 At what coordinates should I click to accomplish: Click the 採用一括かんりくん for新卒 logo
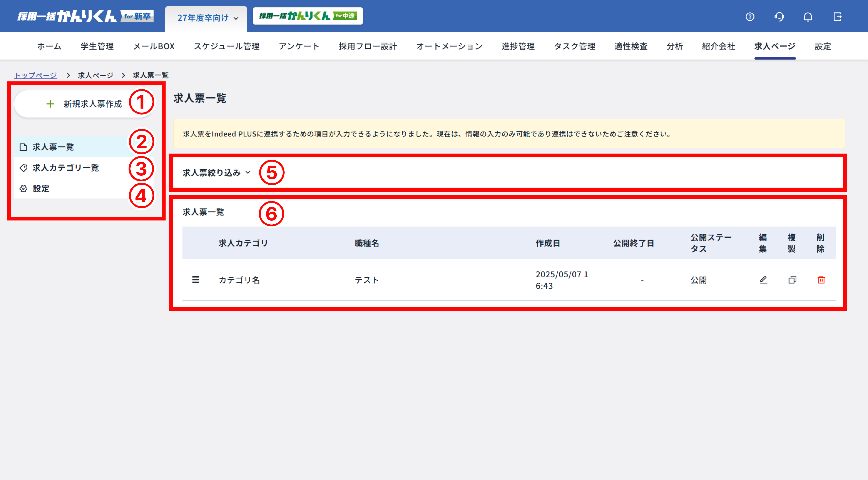tap(85, 16)
